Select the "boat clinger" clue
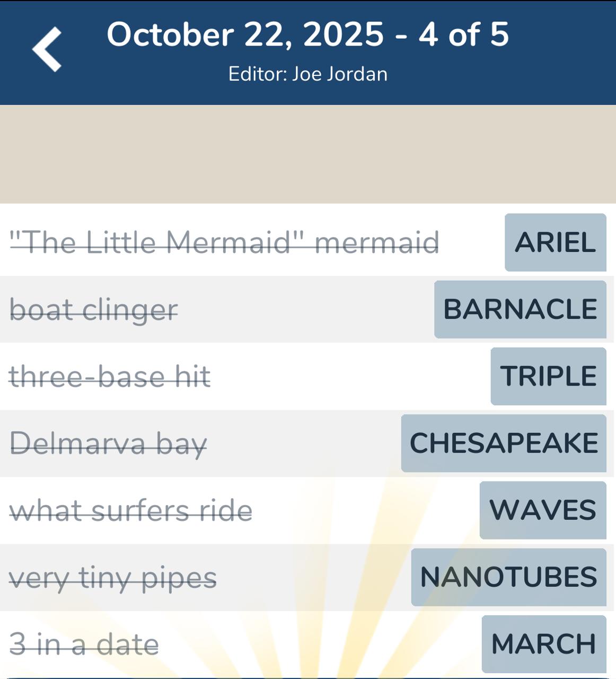The height and width of the screenshot is (679, 616). pyautogui.click(x=94, y=309)
